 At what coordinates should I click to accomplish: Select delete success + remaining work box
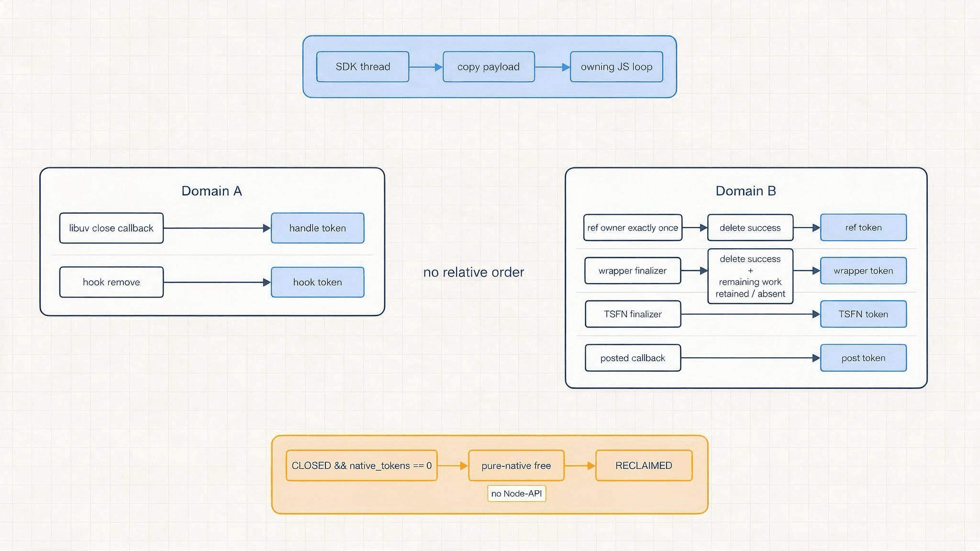(x=750, y=276)
